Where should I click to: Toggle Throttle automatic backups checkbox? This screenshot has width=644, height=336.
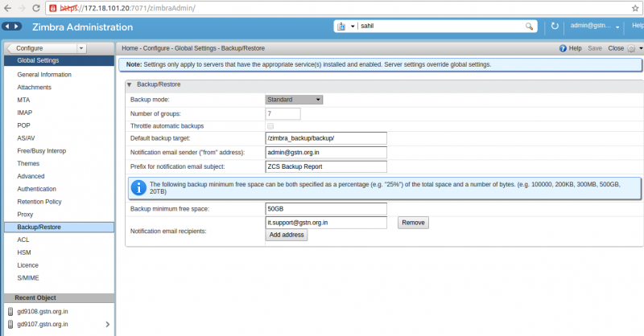pos(270,126)
